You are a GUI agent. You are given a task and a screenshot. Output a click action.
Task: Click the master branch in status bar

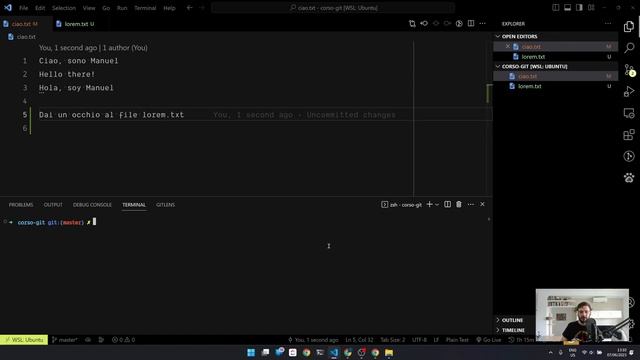(65, 340)
